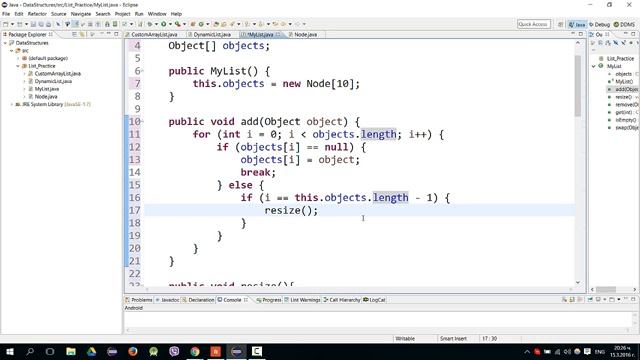Open the Help menu
This screenshot has width=640, height=360.
pyautogui.click(x=176, y=14)
